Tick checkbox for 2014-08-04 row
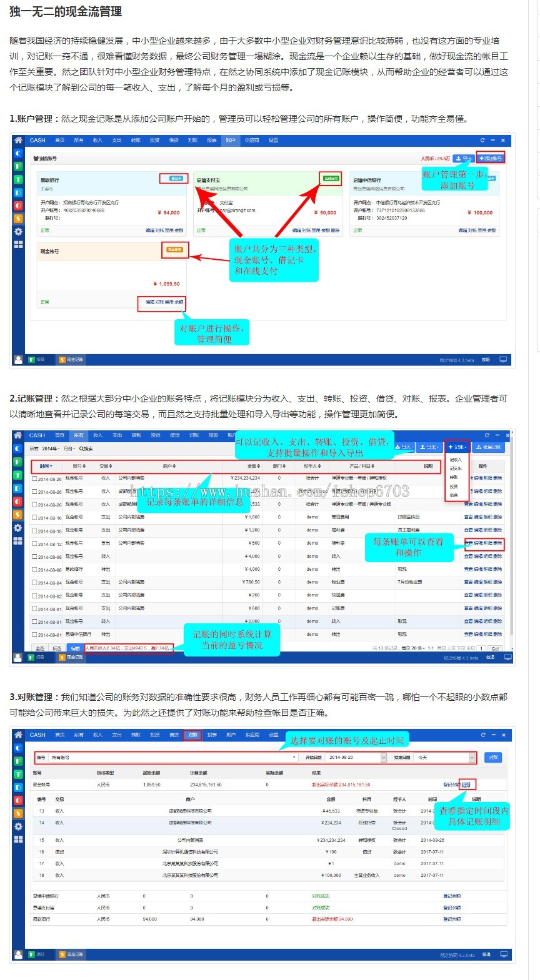 [x=34, y=583]
